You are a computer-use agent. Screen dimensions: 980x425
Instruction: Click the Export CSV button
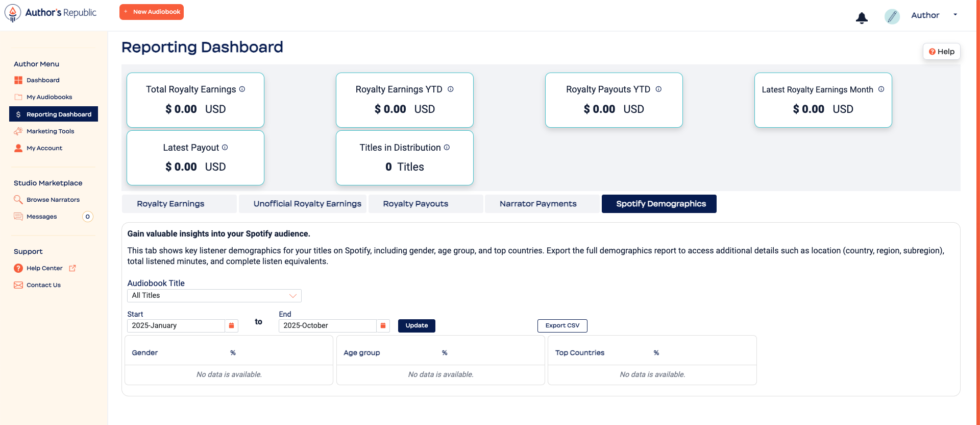pos(562,326)
